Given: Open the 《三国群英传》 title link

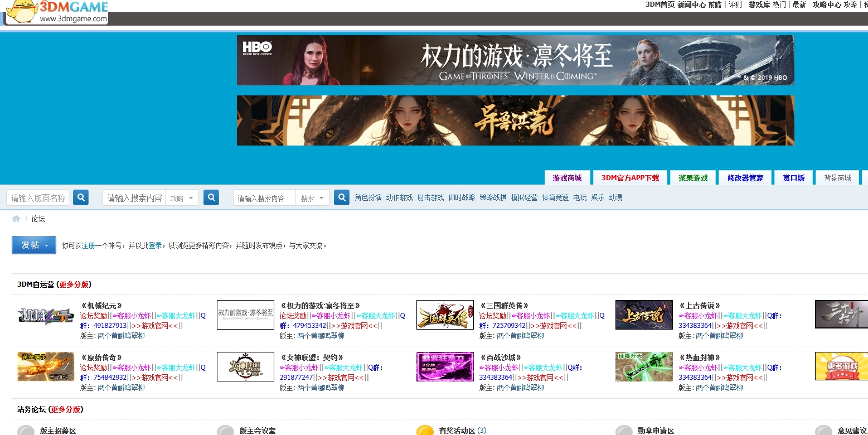Looking at the screenshot, I should 504,306.
